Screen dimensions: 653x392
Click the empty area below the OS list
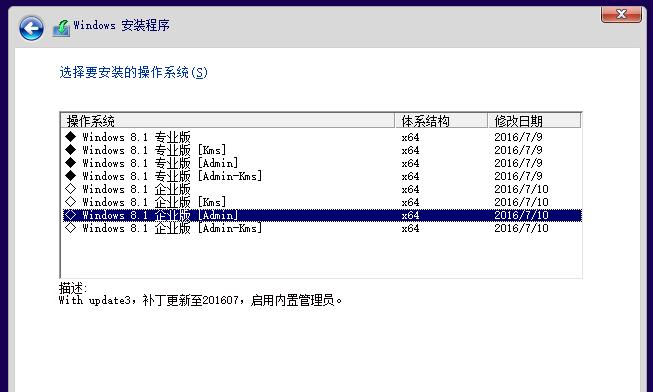[322, 255]
